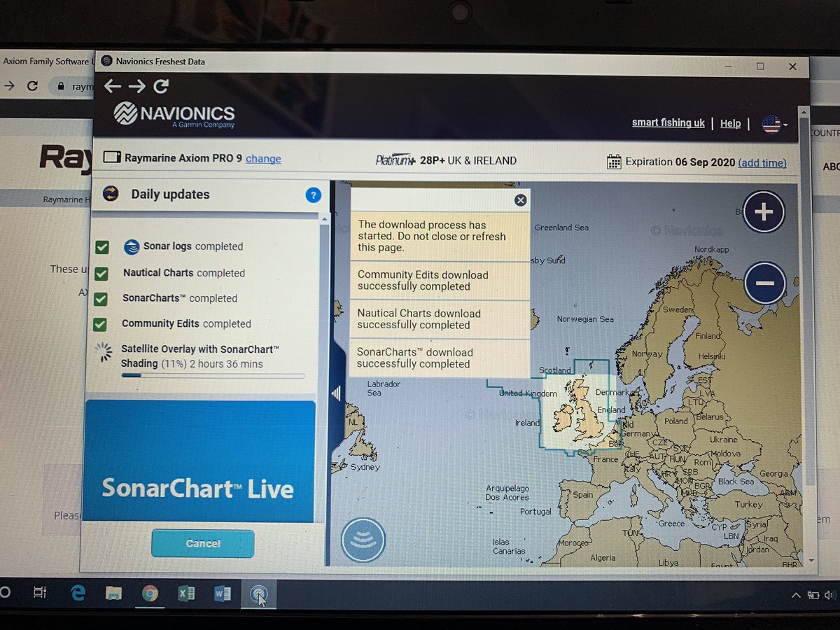This screenshot has height=630, width=840.
Task: Click the add time link
Action: pyautogui.click(x=762, y=162)
